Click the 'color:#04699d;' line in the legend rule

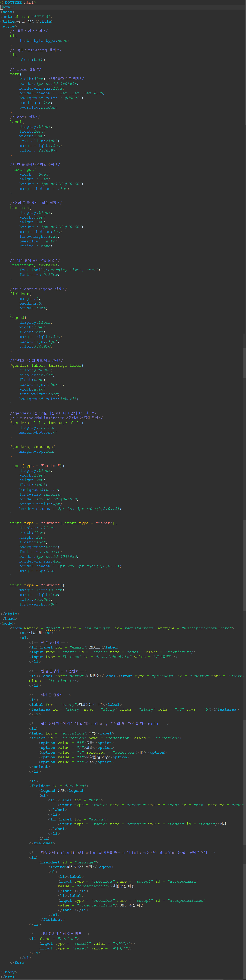[36, 346]
